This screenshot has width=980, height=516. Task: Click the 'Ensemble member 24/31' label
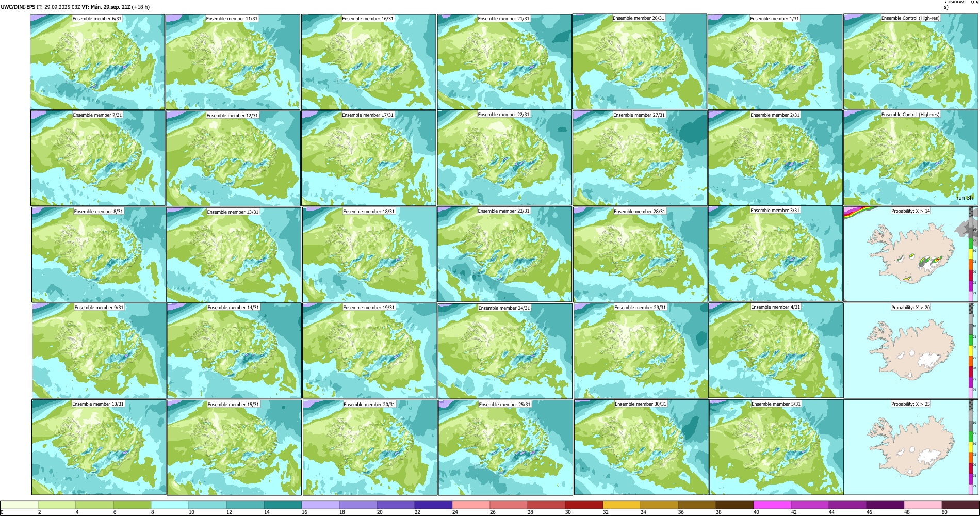click(504, 308)
